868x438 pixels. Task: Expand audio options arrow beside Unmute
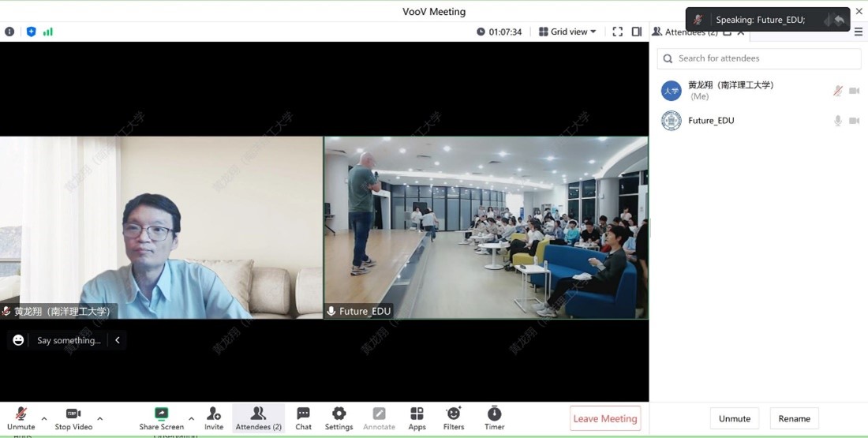pos(44,418)
